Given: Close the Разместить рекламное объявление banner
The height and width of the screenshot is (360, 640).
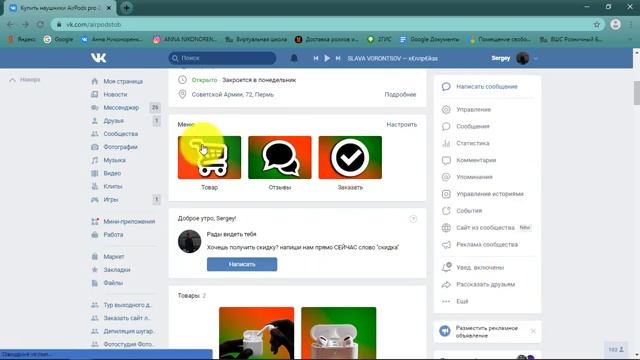Looking at the screenshot, I should pyautogui.click(x=533, y=331).
